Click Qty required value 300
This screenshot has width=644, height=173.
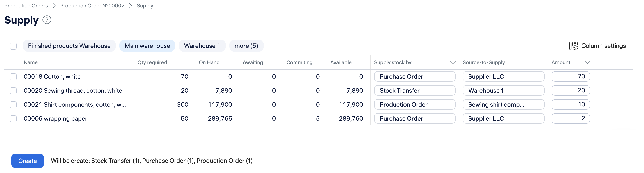[183, 104]
